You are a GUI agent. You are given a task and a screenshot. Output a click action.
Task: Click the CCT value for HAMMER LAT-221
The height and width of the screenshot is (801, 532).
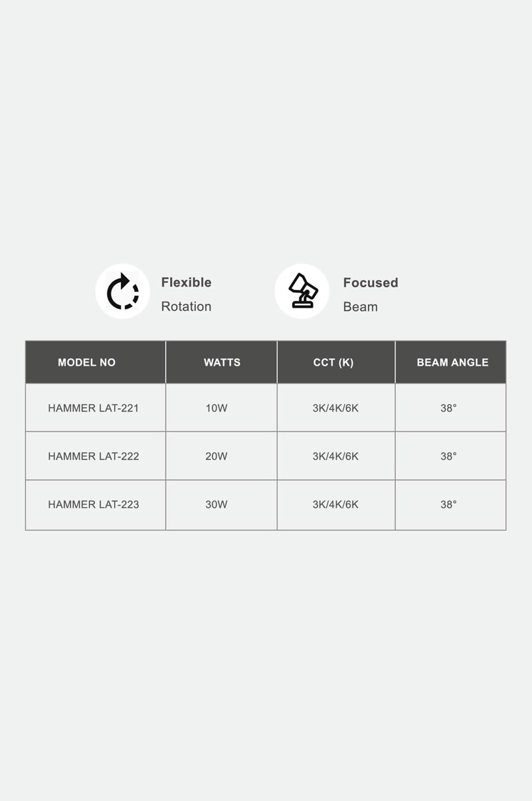[x=335, y=408]
